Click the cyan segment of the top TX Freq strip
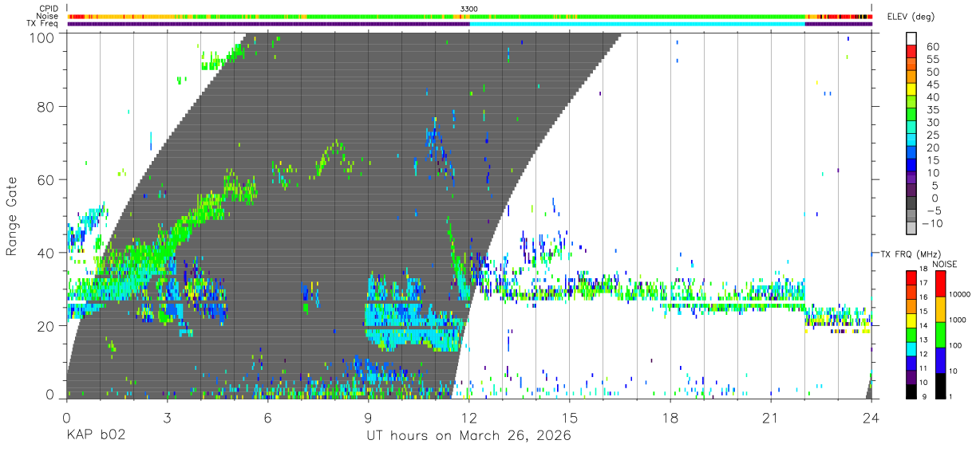The width and height of the screenshot is (980, 452). click(637, 24)
